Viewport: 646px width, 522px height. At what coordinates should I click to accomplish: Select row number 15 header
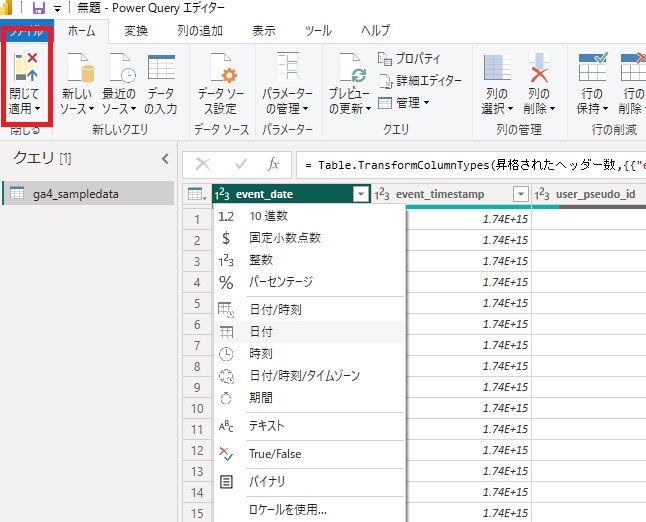click(197, 513)
